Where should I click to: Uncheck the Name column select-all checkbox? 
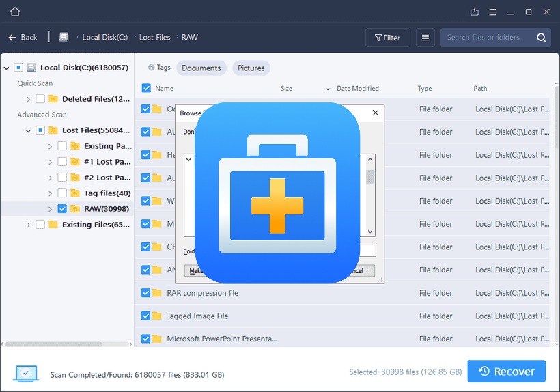pos(146,88)
